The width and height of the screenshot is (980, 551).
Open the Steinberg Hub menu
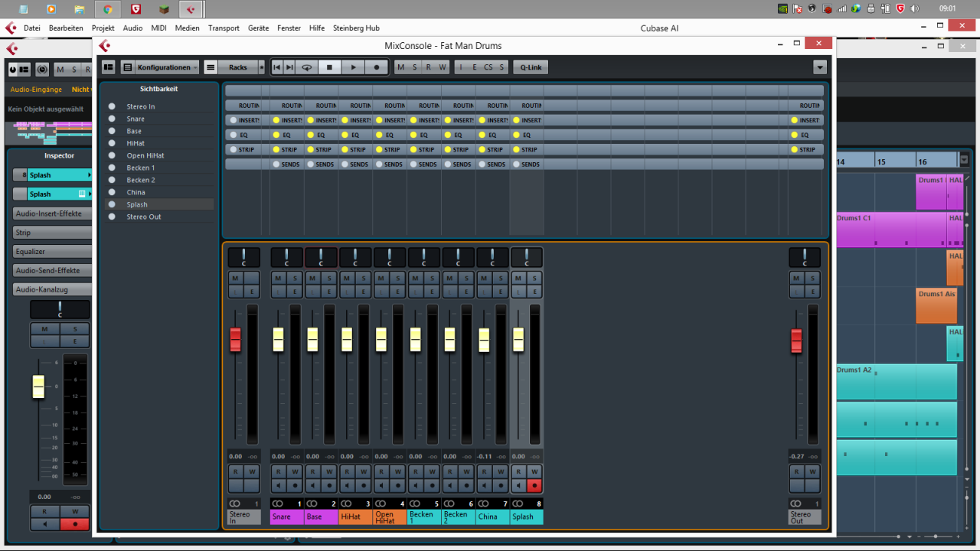pyautogui.click(x=356, y=28)
